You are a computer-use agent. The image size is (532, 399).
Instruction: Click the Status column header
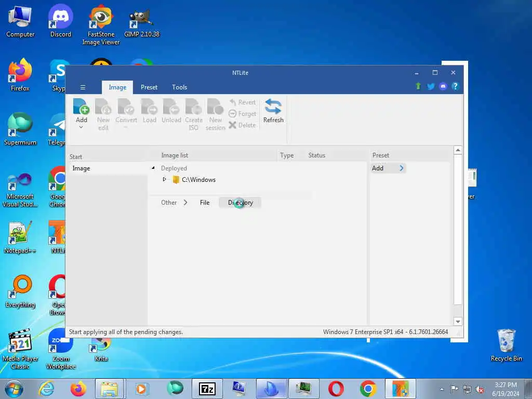(x=316, y=155)
